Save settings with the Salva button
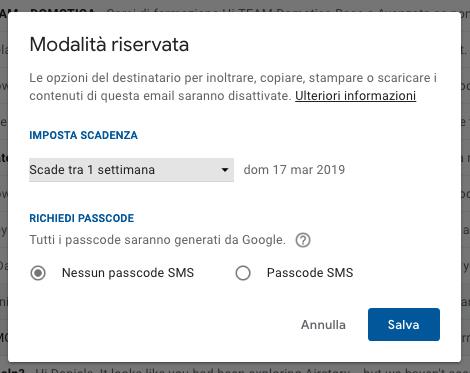The image size is (470, 373). [x=404, y=324]
